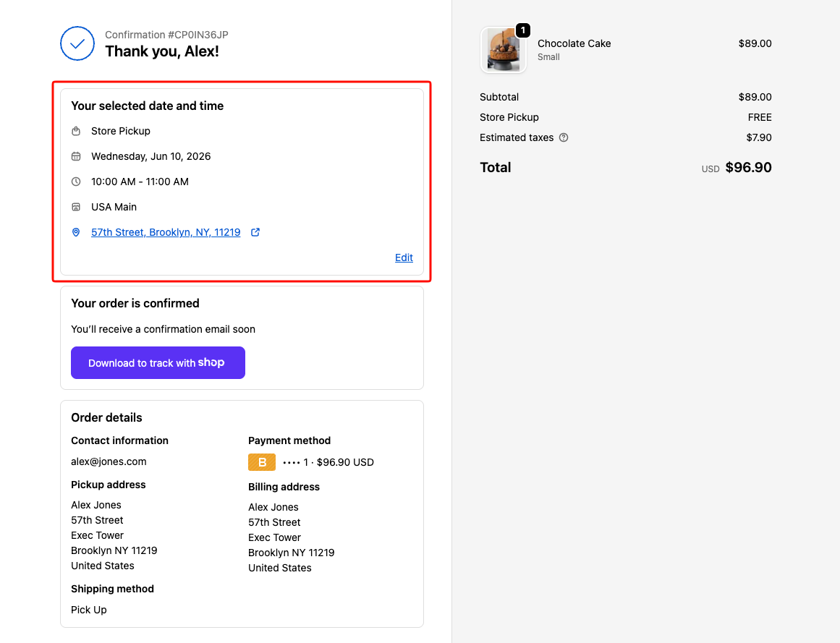Open the external link icon after address
This screenshot has width=840, height=643.
coord(255,232)
